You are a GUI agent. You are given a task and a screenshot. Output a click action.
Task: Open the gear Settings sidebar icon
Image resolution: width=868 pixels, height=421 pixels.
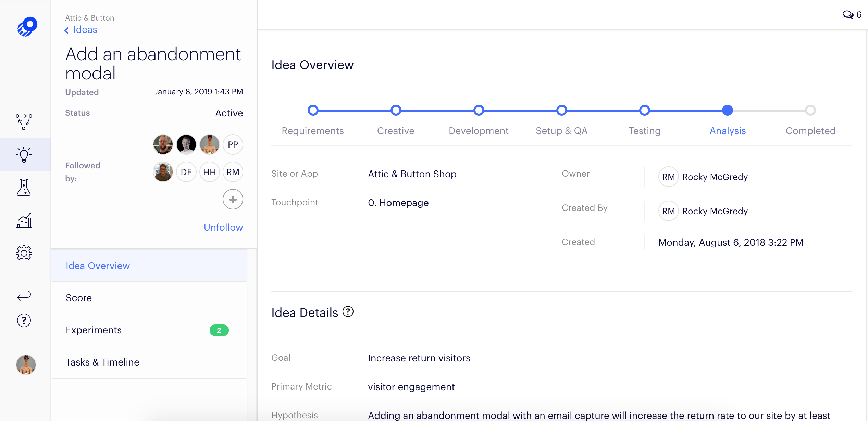[x=24, y=253]
